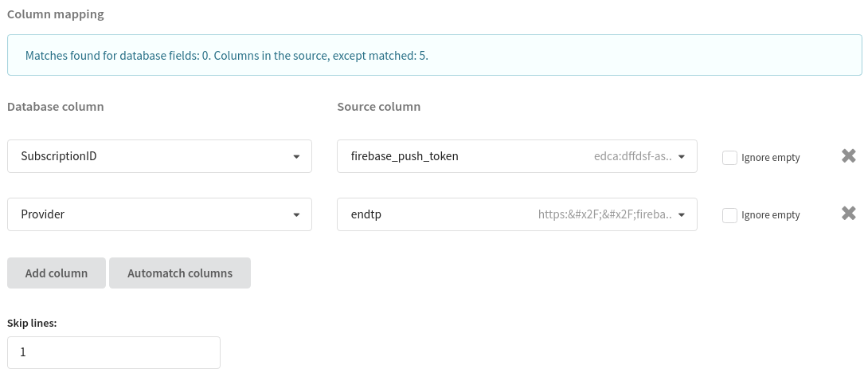Click Ignore empty label in Provider row

(x=770, y=215)
